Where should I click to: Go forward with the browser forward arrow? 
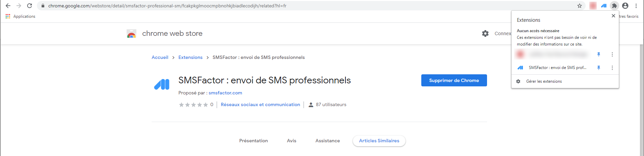(x=19, y=6)
